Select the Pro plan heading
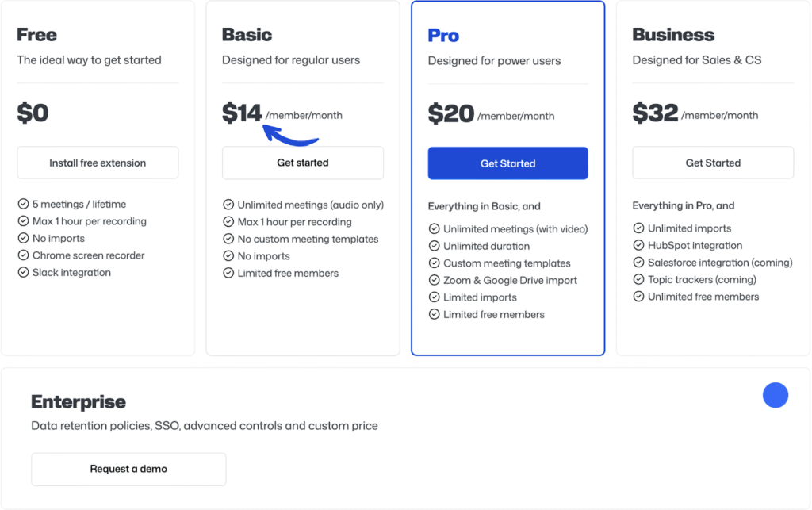This screenshot has width=812, height=510. (443, 35)
